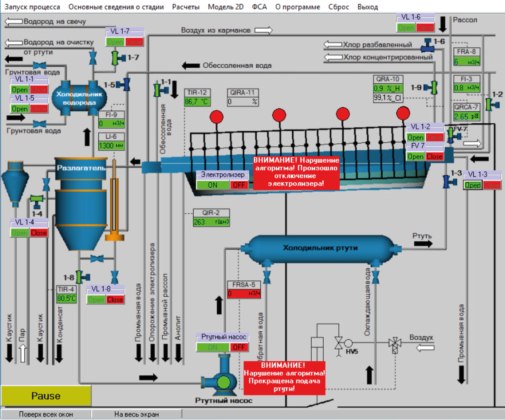Set VL 1-1 valve to Open

point(20,90)
